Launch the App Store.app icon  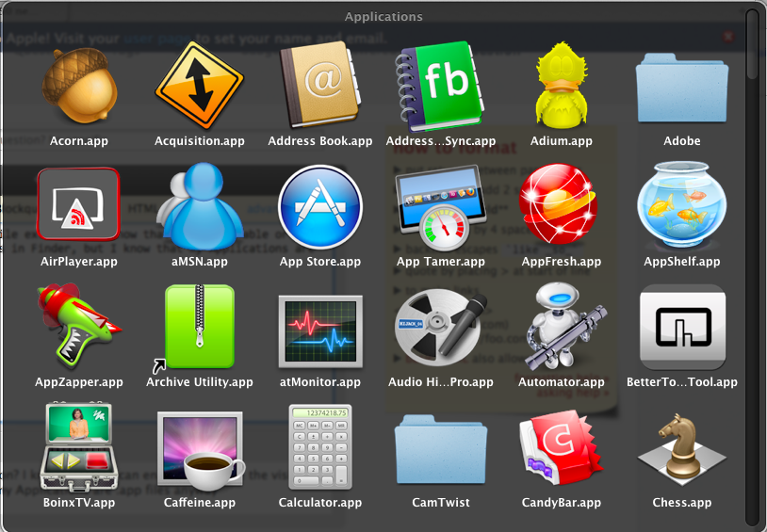(320, 207)
